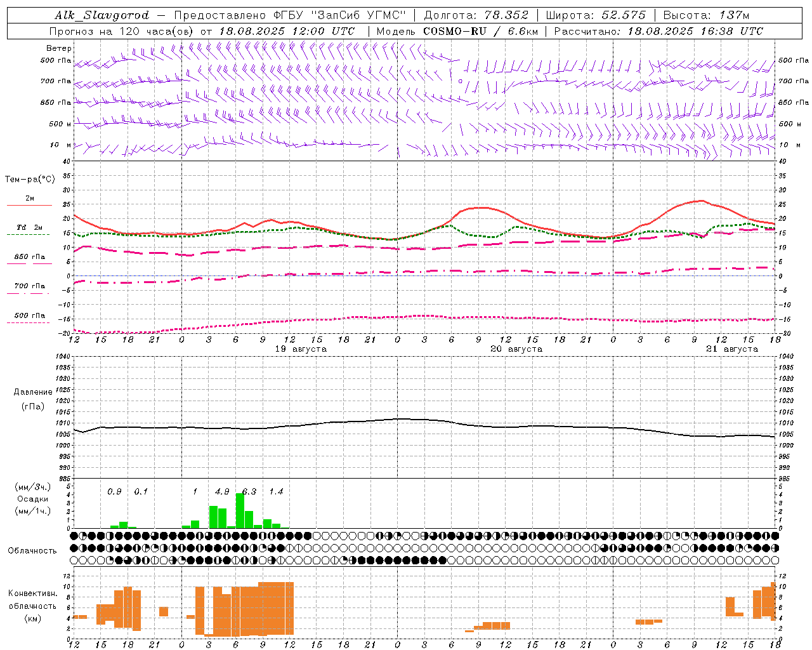Click the 1040 top value on the left pressure axis
Screen dimensions: 812x650
point(65,356)
